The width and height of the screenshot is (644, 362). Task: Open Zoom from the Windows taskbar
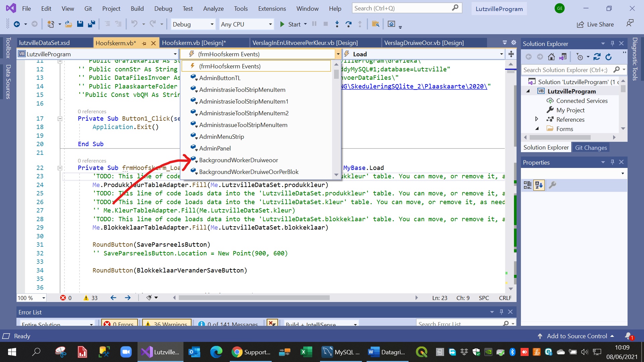pos(125,352)
